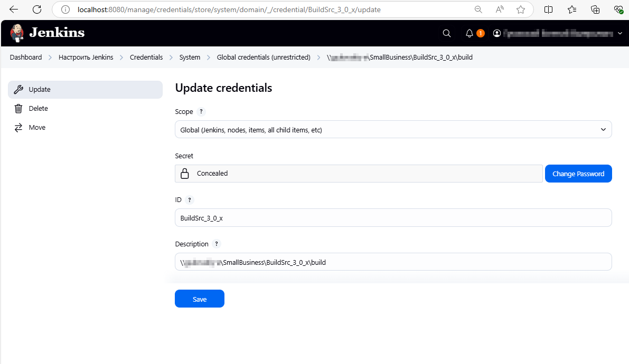This screenshot has height=364, width=629.
Task: Click the browser back arrow
Action: pyautogui.click(x=14, y=9)
